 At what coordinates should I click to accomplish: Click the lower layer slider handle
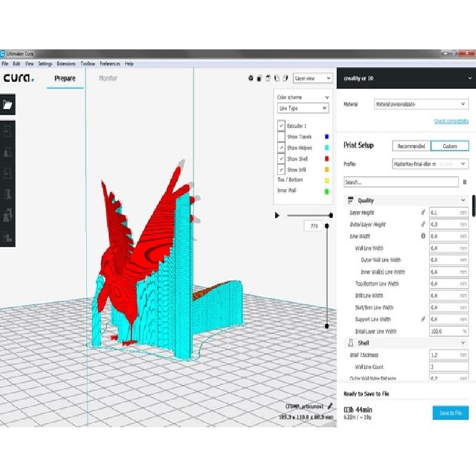tap(327, 326)
